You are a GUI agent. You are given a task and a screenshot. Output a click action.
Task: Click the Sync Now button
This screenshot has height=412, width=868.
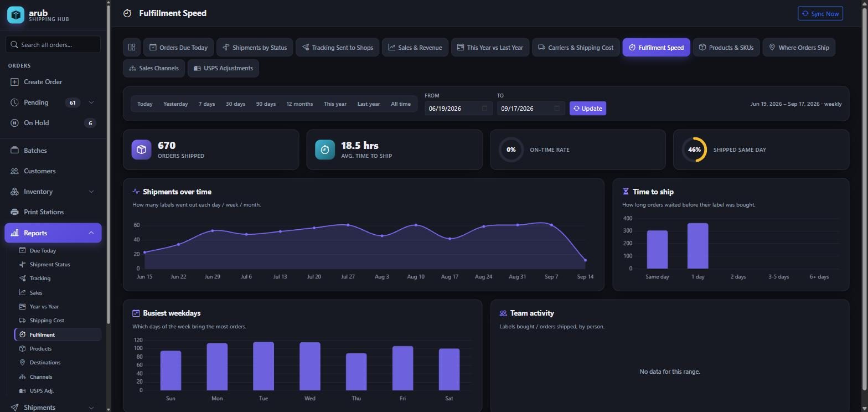click(x=820, y=14)
